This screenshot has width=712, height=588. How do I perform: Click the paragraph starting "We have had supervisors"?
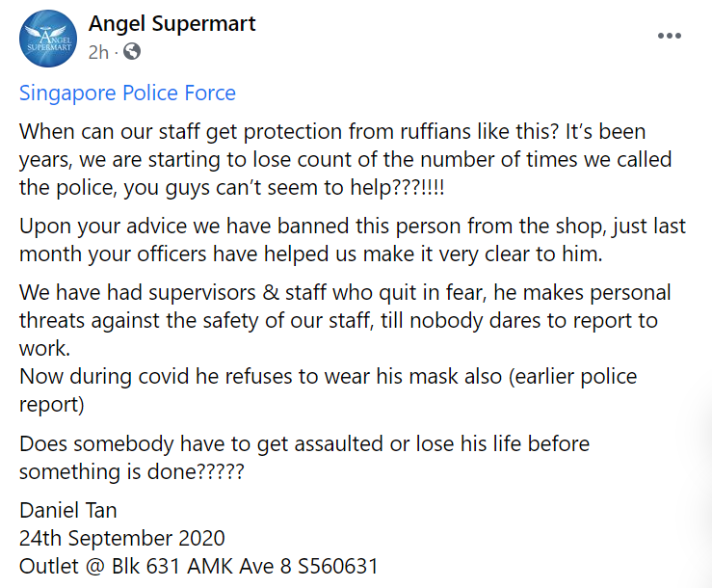click(344, 306)
